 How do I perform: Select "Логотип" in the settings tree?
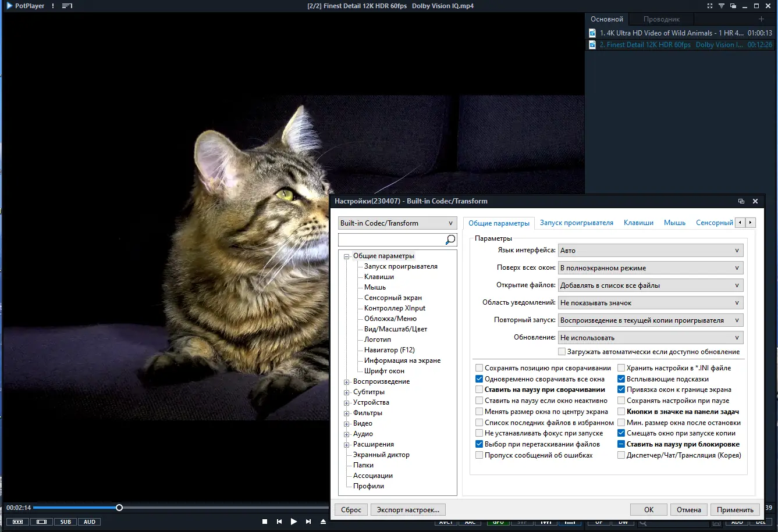[378, 340]
